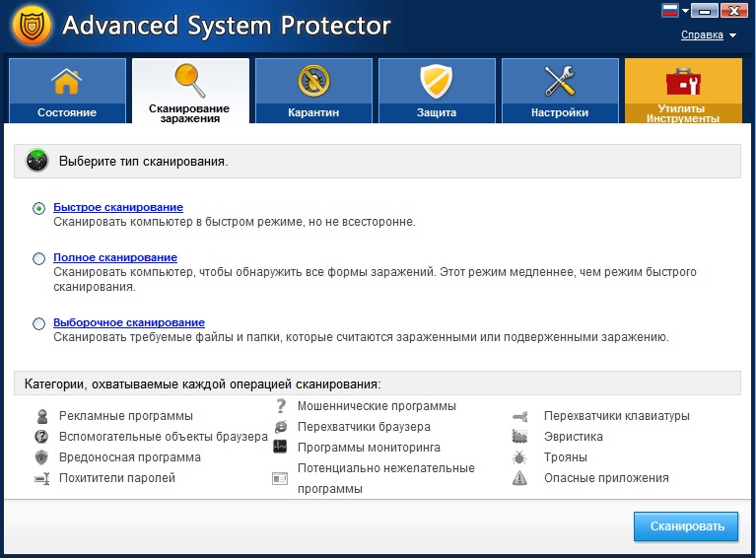Image resolution: width=756 pixels, height=558 pixels.
Task: Click the question mark icon for Мошеннические программы
Action: click(x=280, y=405)
